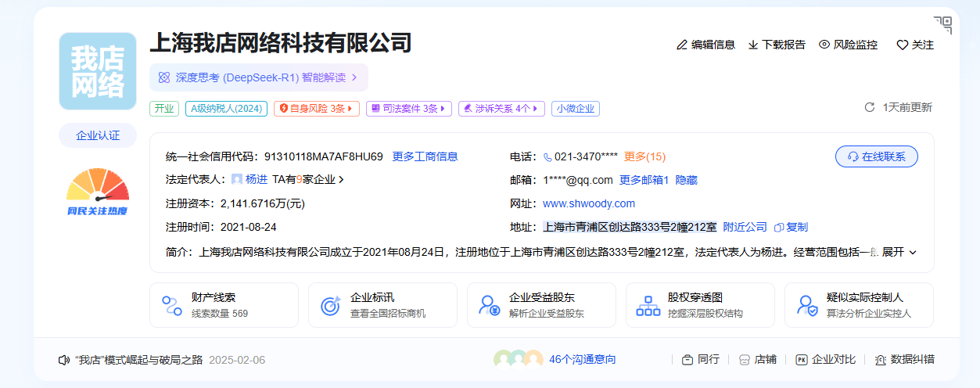Click the 企业认证 badge
The image size is (980, 388).
[98, 135]
